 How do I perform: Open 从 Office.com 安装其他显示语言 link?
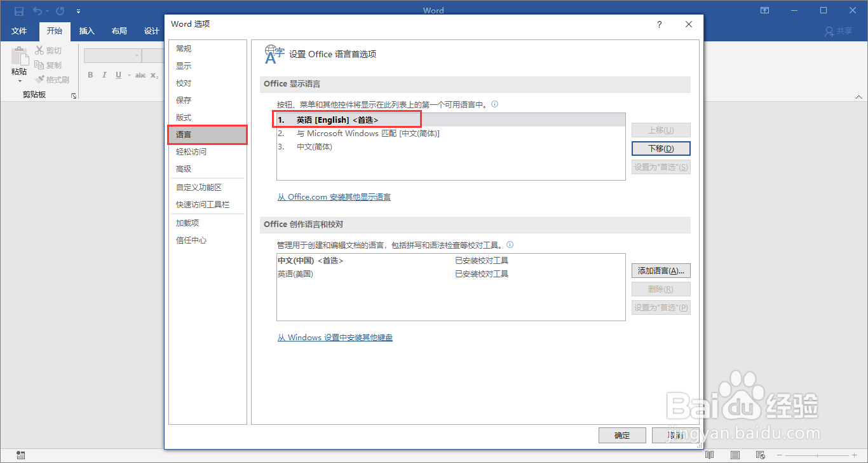[x=334, y=197]
